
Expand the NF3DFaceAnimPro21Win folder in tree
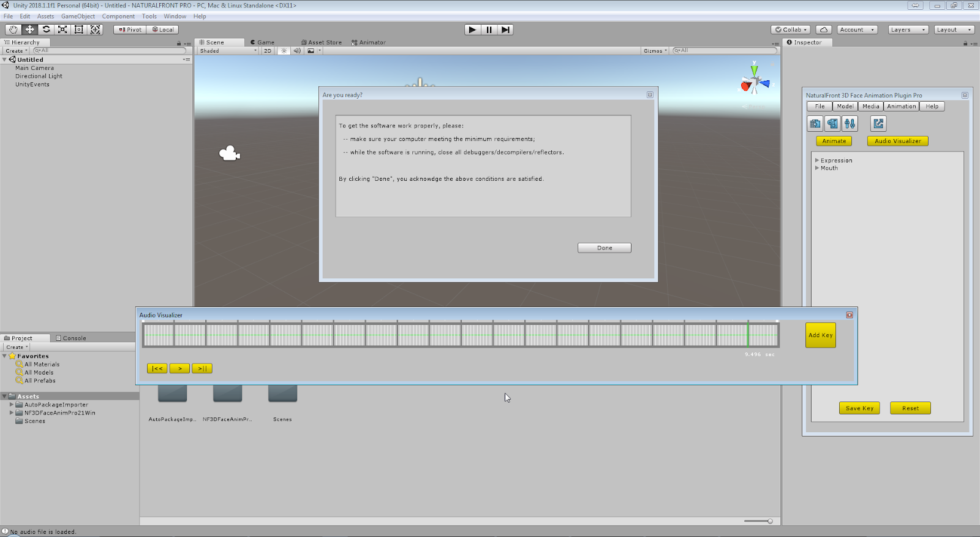pyautogui.click(x=12, y=413)
